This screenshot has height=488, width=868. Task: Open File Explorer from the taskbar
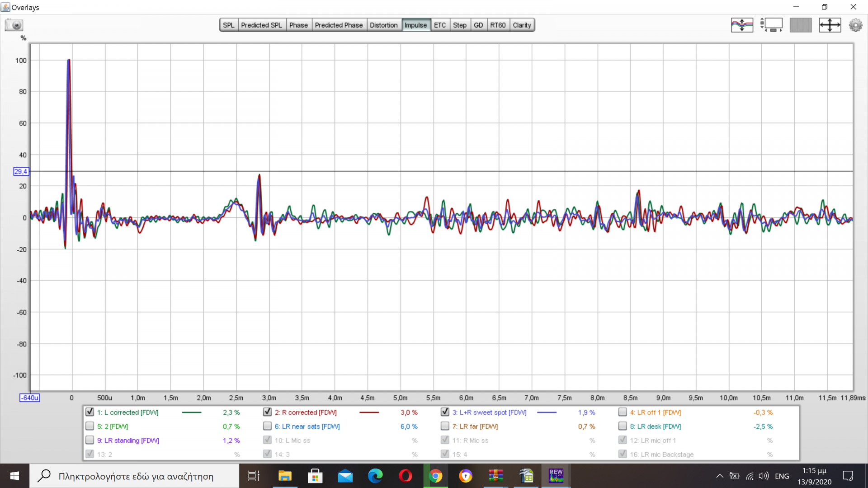pyautogui.click(x=285, y=476)
